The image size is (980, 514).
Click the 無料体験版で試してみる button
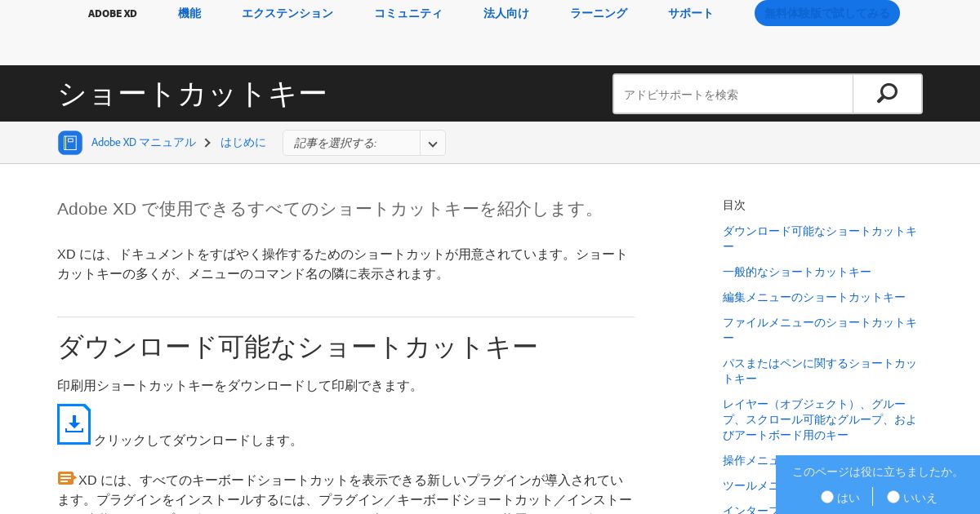(x=827, y=13)
